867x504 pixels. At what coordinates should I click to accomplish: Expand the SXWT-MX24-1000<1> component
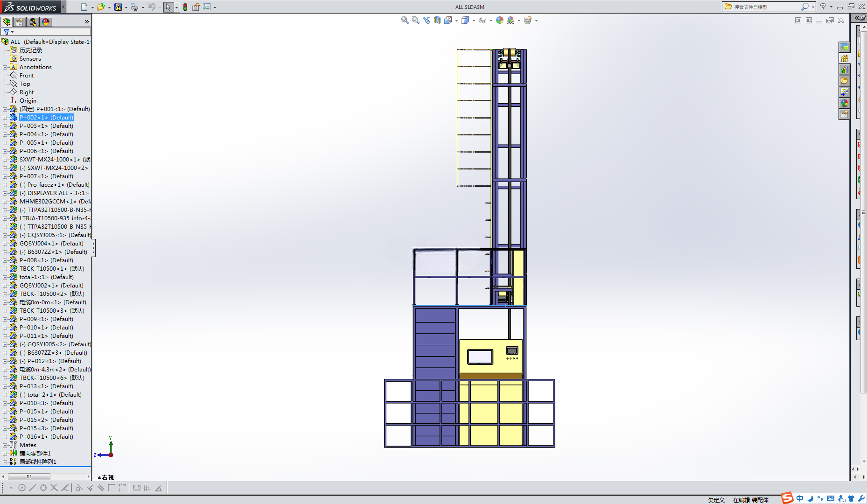click(5, 160)
